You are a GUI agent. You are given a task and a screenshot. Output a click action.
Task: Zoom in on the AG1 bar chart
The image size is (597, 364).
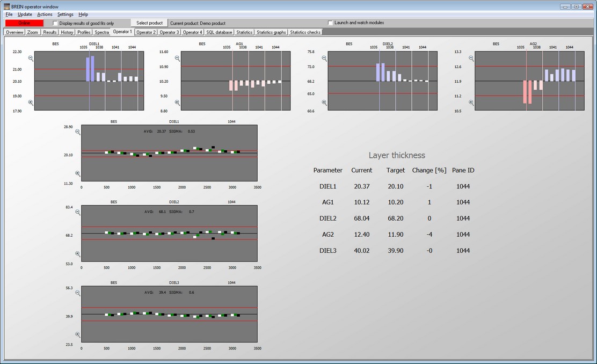tap(177, 102)
